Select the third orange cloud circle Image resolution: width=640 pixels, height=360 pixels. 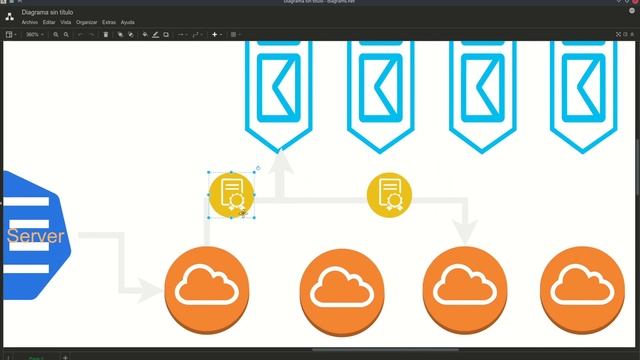[465, 290]
